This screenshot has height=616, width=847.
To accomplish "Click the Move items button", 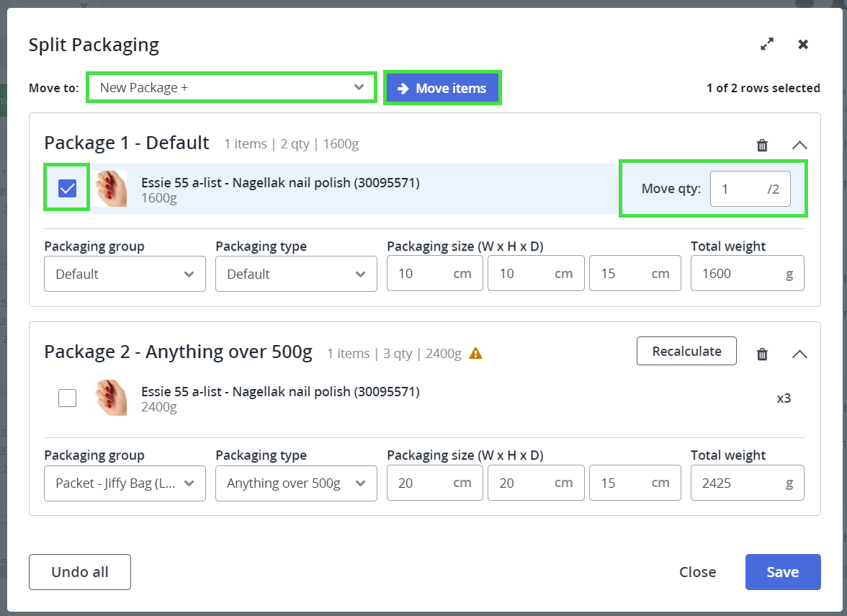I will coord(442,89).
